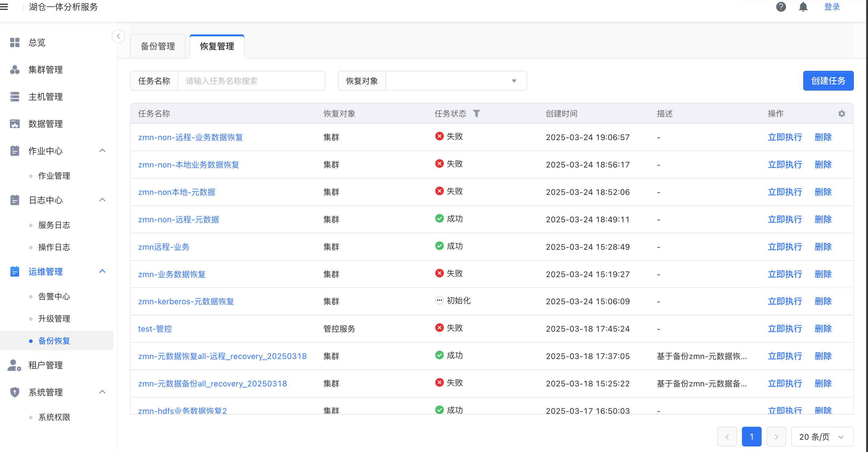The image size is (868, 452).
Task: Open task zmn-元数据恢复all-远程_recovery_20250318
Action: click(x=222, y=356)
